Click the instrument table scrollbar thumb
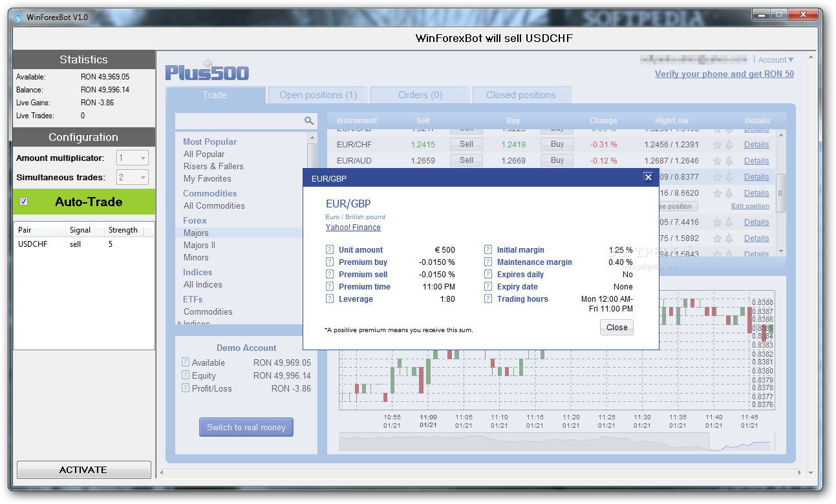 pyautogui.click(x=781, y=193)
